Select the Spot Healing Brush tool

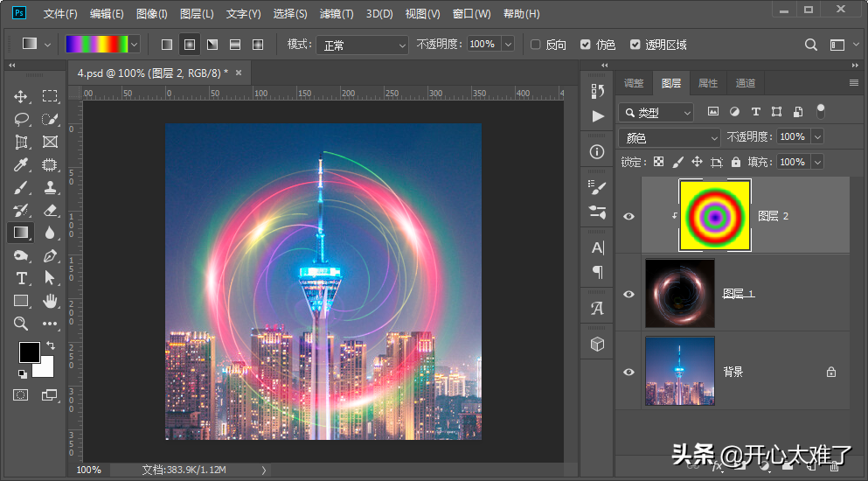(50, 164)
